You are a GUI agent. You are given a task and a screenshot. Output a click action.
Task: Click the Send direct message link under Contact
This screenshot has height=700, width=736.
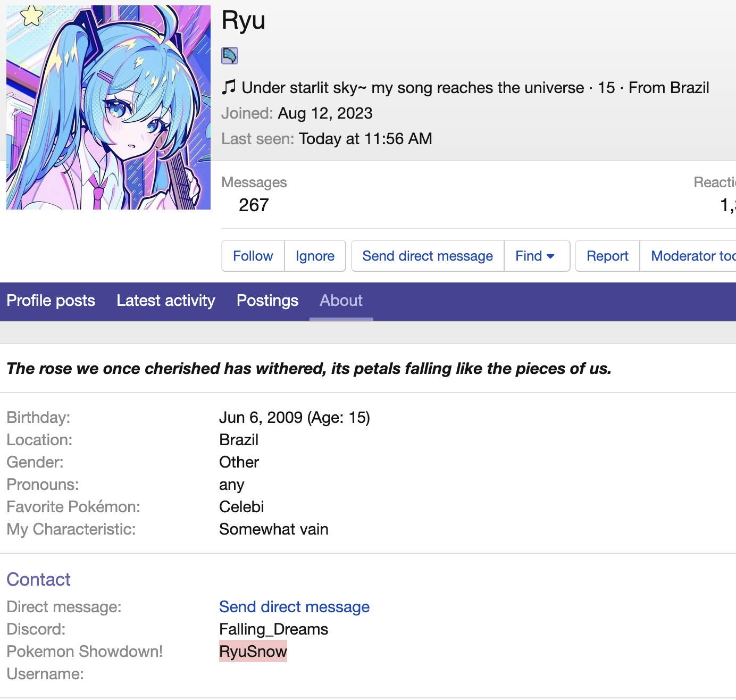tap(294, 607)
